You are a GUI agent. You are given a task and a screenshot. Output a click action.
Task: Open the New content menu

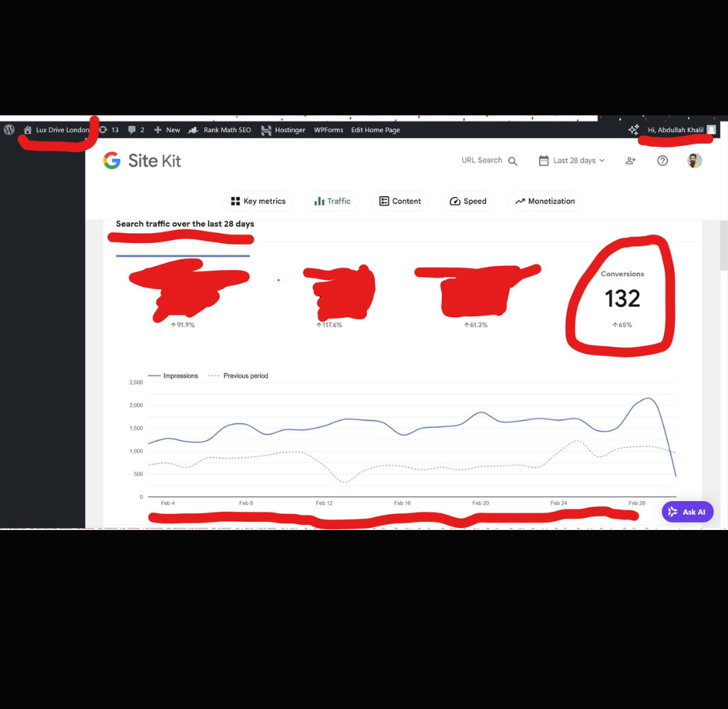pyautogui.click(x=167, y=129)
